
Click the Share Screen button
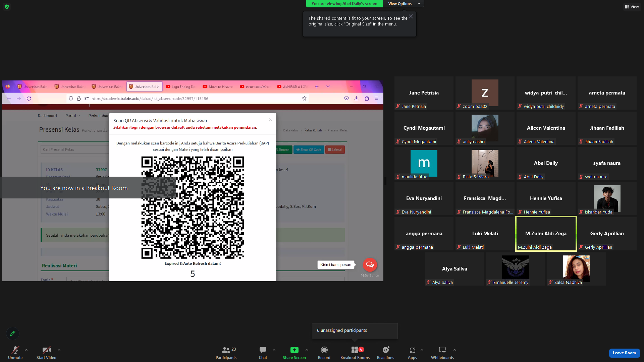[x=294, y=353]
